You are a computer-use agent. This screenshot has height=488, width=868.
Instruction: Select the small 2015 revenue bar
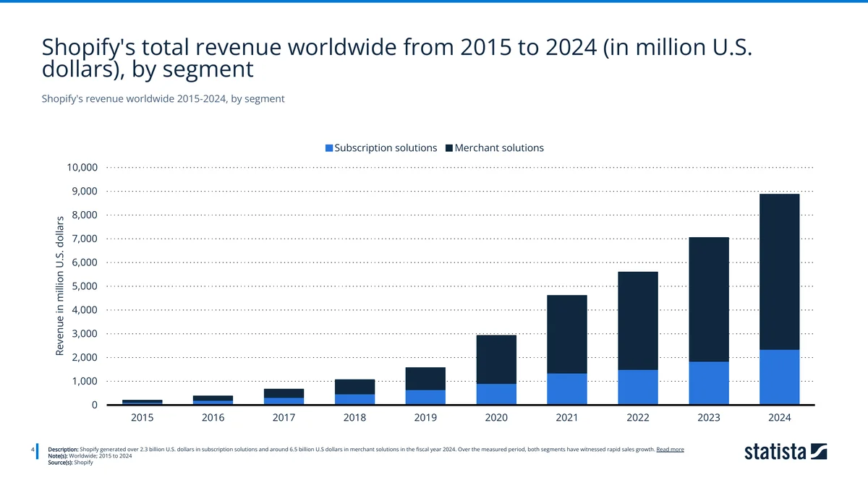point(142,402)
